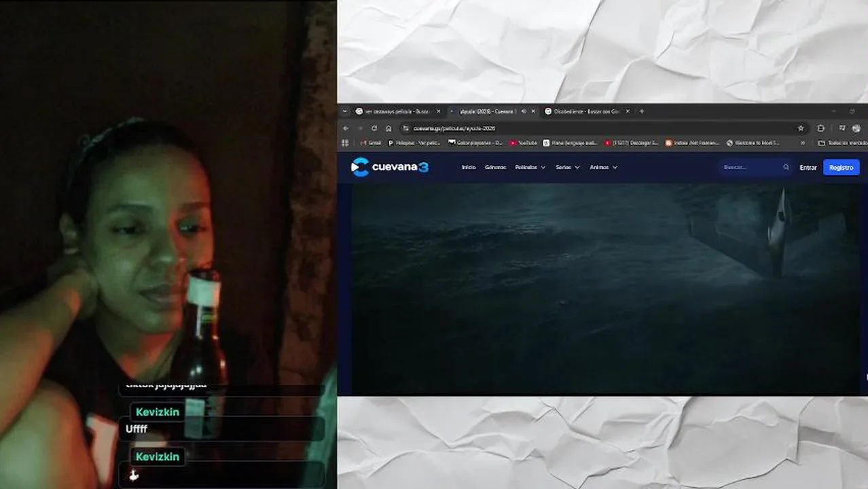The width and height of the screenshot is (868, 489).
Task: Open the Descargar bookmark with YouTube icon
Action: click(632, 143)
